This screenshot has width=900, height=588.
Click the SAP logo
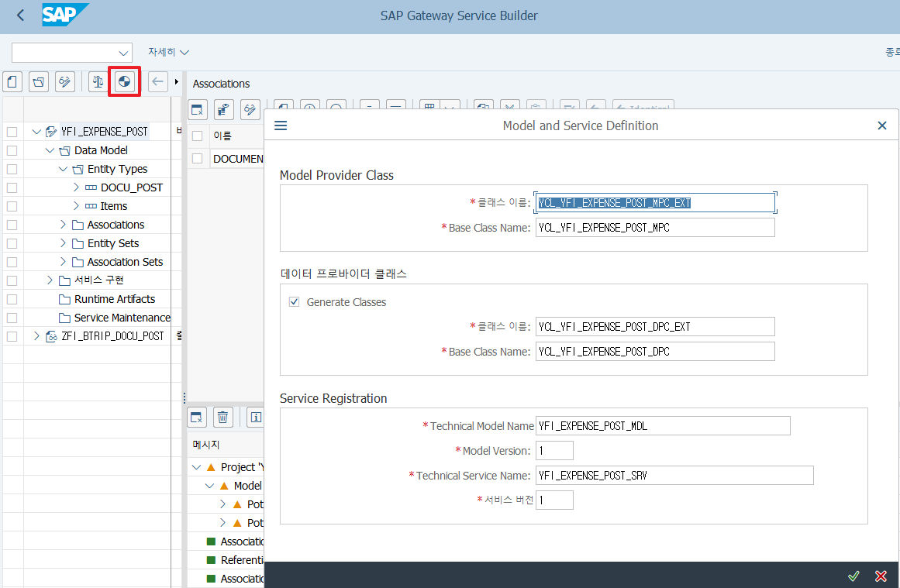pos(65,15)
